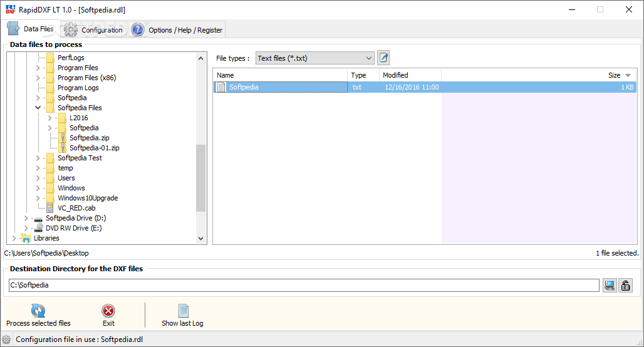Expand the Windows10Upgrade folder
644x347 pixels.
38,198
